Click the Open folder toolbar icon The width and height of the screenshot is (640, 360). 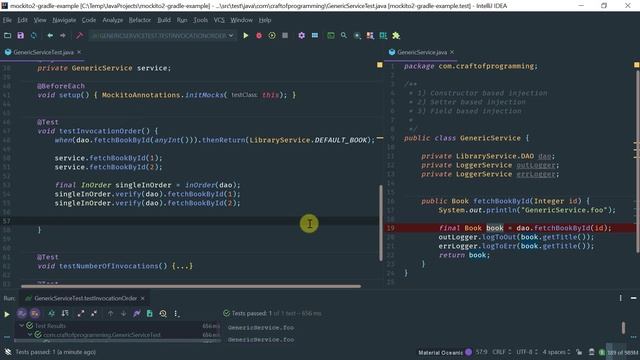click(7, 36)
